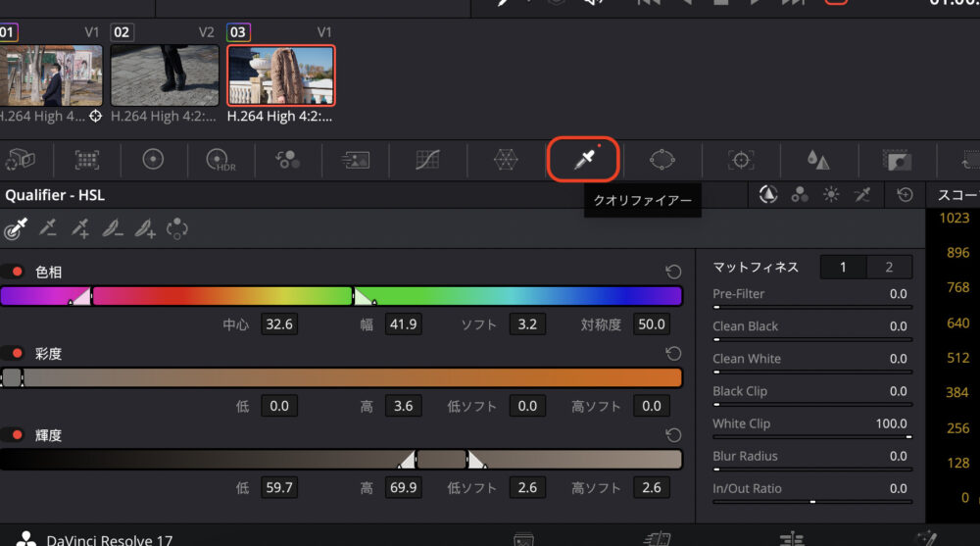Reset the 輝度 luminance range
980x546 pixels.
672,434
